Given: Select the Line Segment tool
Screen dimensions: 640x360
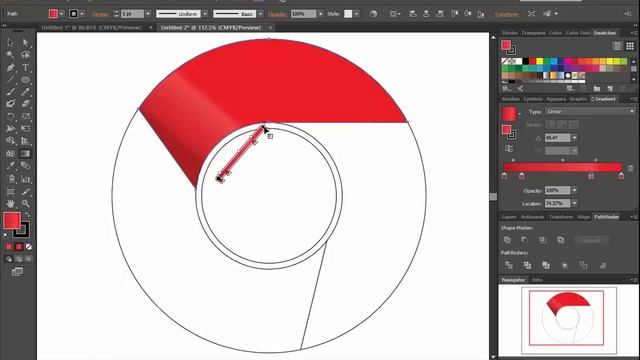Looking at the screenshot, I should coord(11,80).
